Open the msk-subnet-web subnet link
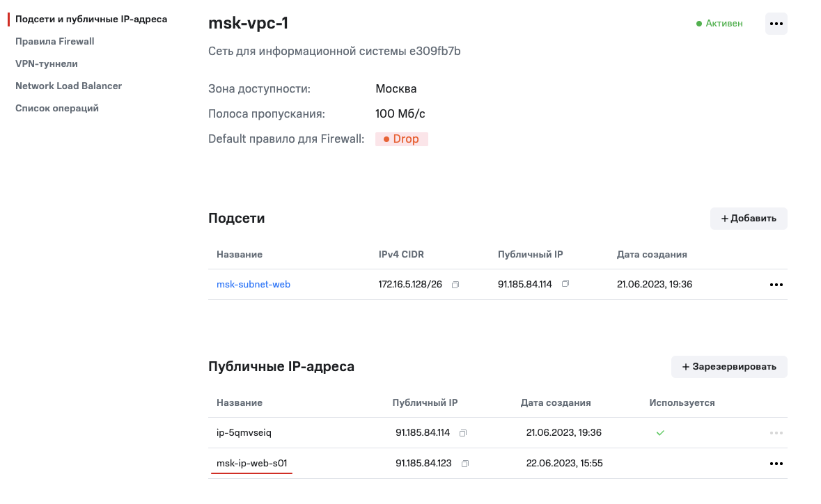 [x=253, y=285]
